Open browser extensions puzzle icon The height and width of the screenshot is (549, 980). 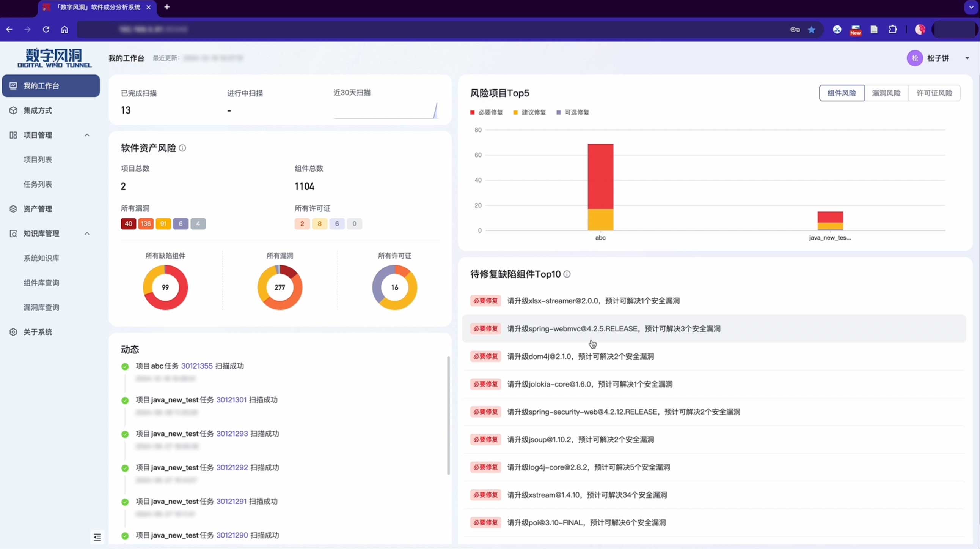point(892,29)
